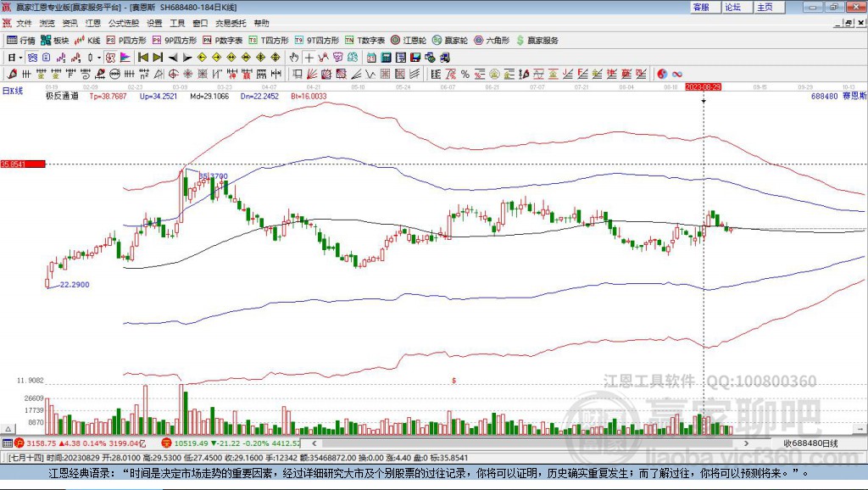Click the 客服 customer service button
Image resolution: width=868 pixels, height=490 pixels.
pyautogui.click(x=704, y=7)
